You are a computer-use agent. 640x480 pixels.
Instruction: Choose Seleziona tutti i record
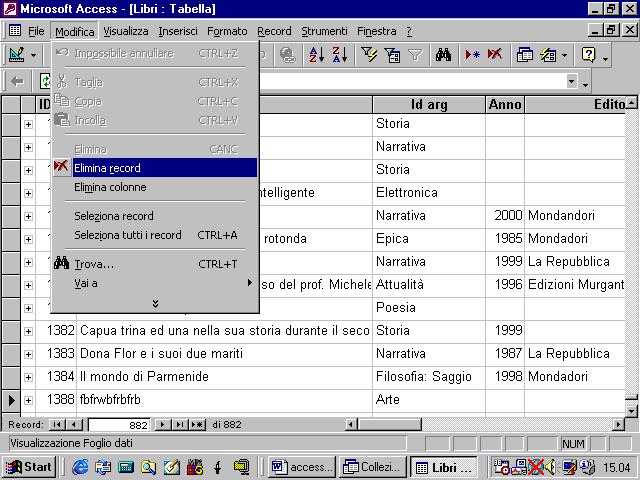155,235
